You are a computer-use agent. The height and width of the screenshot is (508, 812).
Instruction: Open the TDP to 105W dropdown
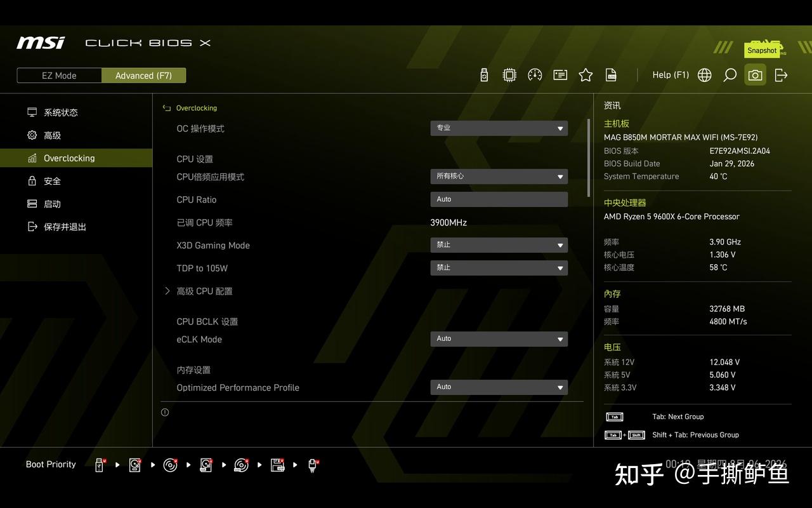pyautogui.click(x=499, y=268)
